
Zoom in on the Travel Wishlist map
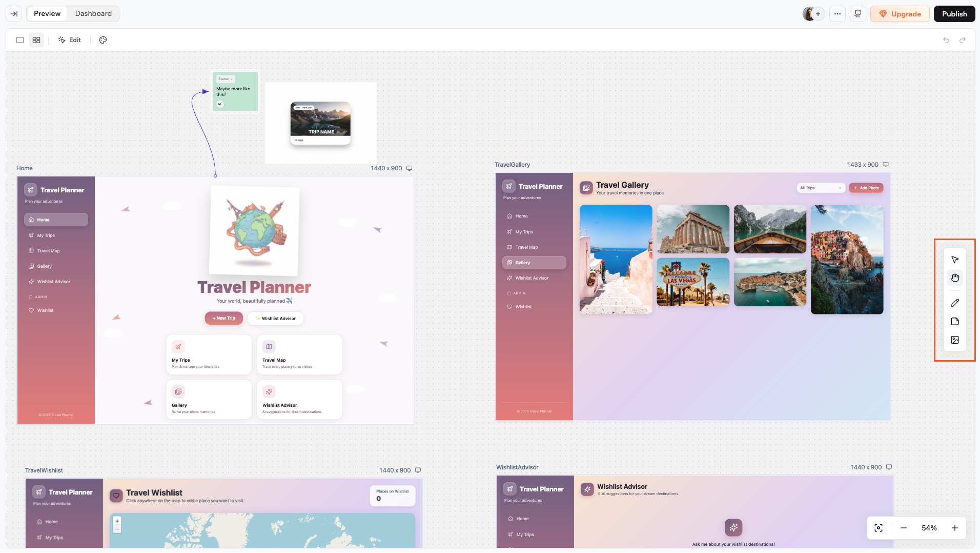(117, 521)
